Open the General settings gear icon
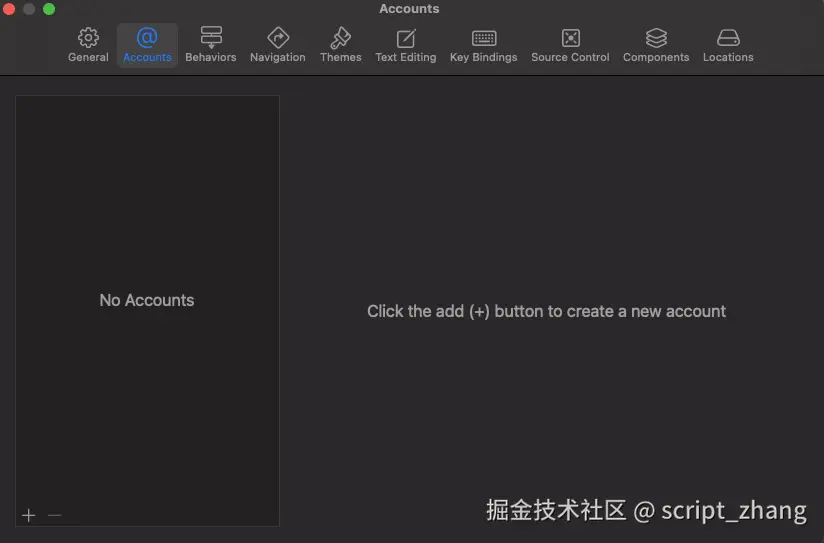The image size is (824, 543). (x=88, y=38)
